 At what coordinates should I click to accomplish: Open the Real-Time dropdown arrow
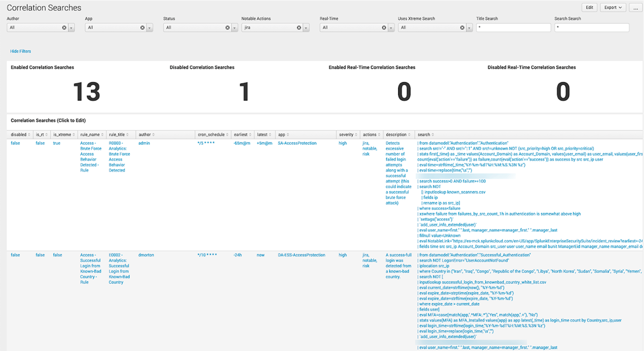pos(391,28)
